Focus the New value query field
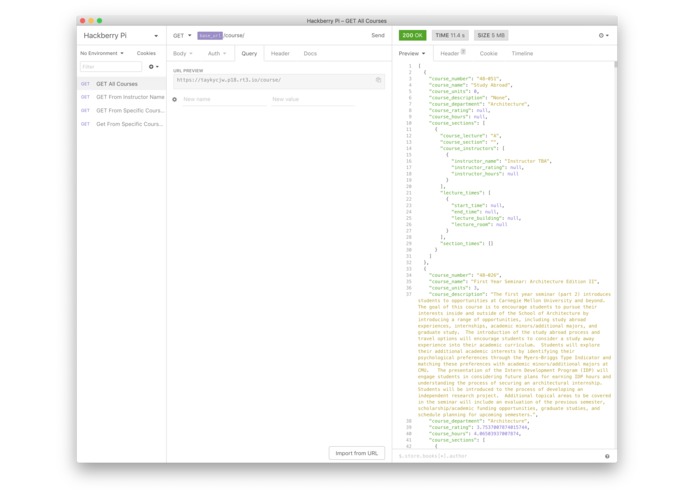The width and height of the screenshot is (695, 494). [312, 99]
